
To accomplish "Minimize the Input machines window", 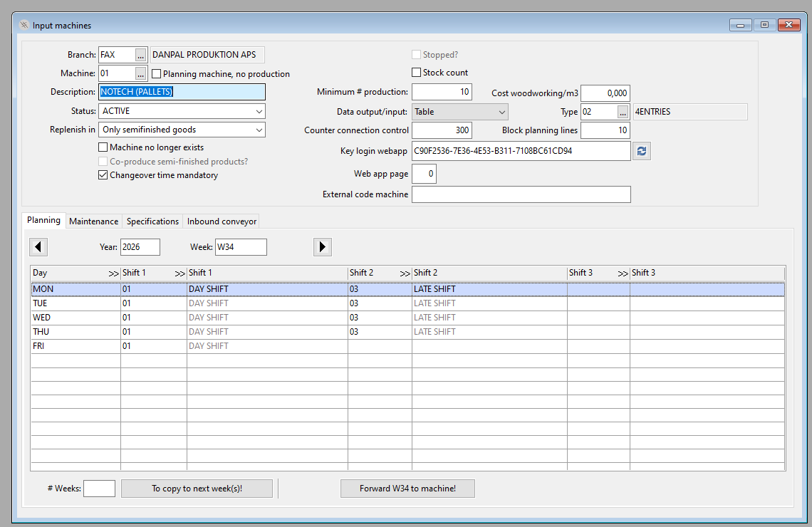I will 741,25.
